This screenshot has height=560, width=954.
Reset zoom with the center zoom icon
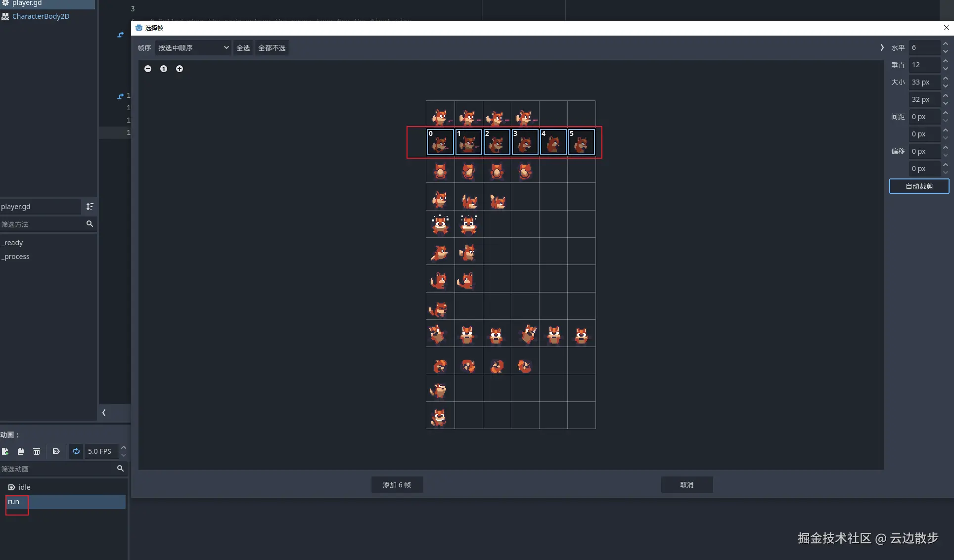(x=164, y=69)
